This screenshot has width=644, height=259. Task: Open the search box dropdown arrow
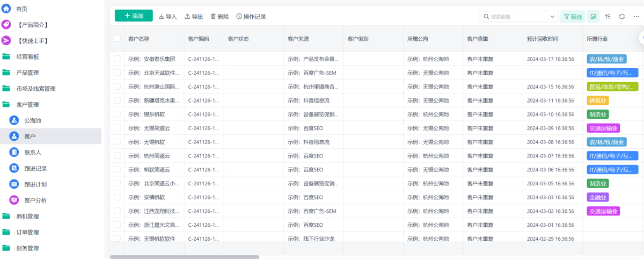(552, 17)
